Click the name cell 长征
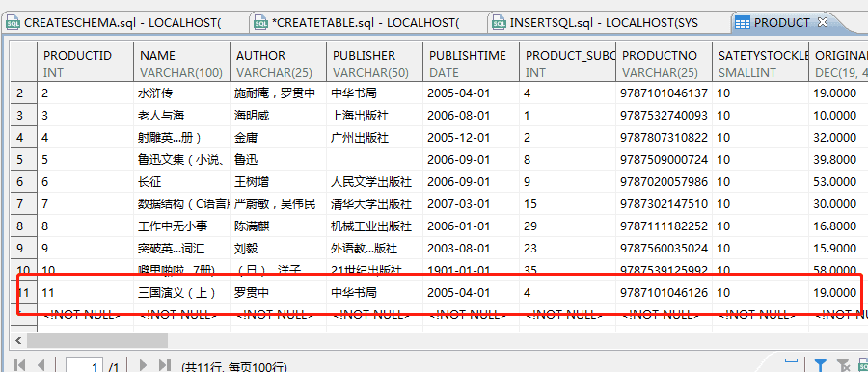This screenshot has width=868, height=372. pyautogui.click(x=181, y=181)
